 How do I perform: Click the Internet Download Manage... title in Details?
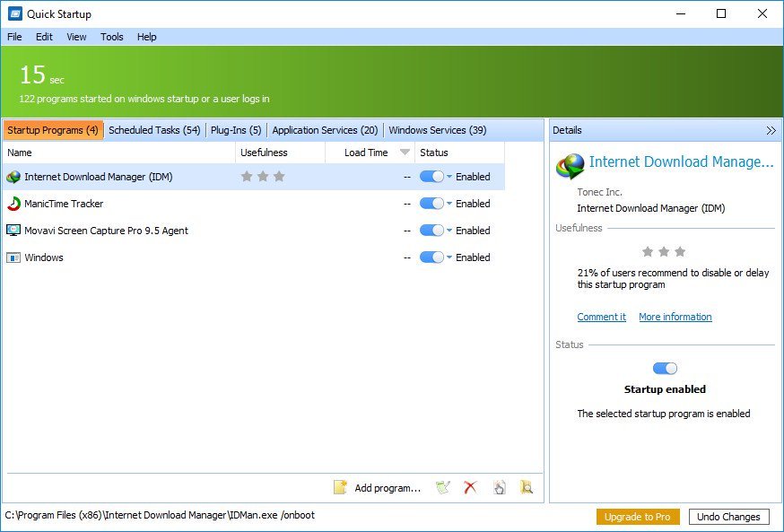(681, 161)
